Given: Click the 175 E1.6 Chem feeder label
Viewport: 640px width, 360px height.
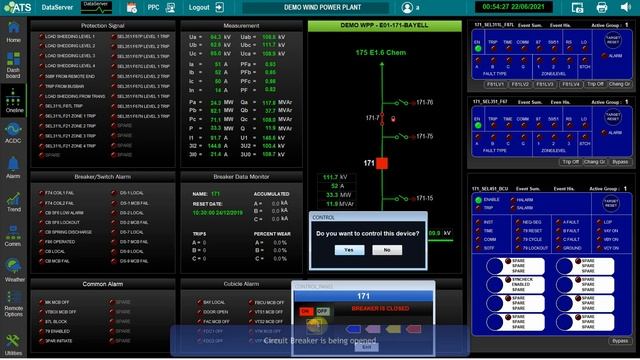Looking at the screenshot, I should coord(381,53).
